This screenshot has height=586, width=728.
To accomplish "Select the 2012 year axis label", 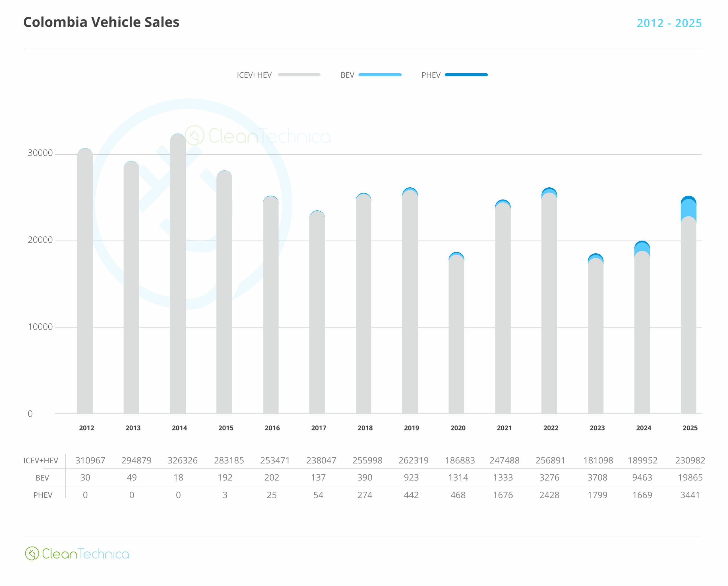I will click(x=86, y=428).
